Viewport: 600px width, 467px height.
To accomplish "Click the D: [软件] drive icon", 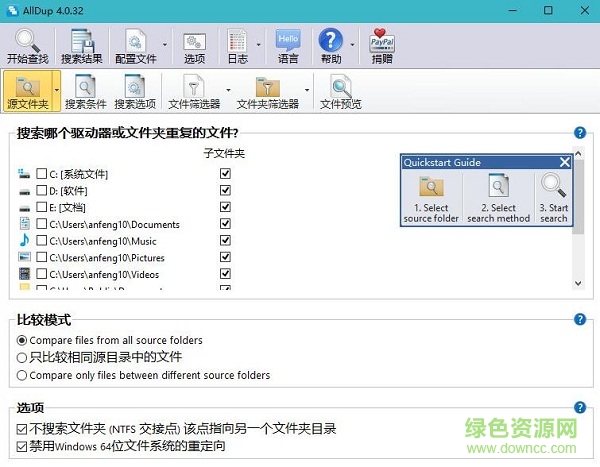I will 24,191.
